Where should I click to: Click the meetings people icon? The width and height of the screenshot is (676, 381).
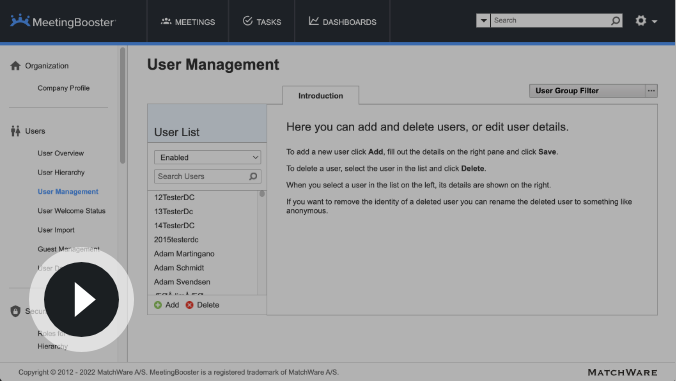(166, 21)
